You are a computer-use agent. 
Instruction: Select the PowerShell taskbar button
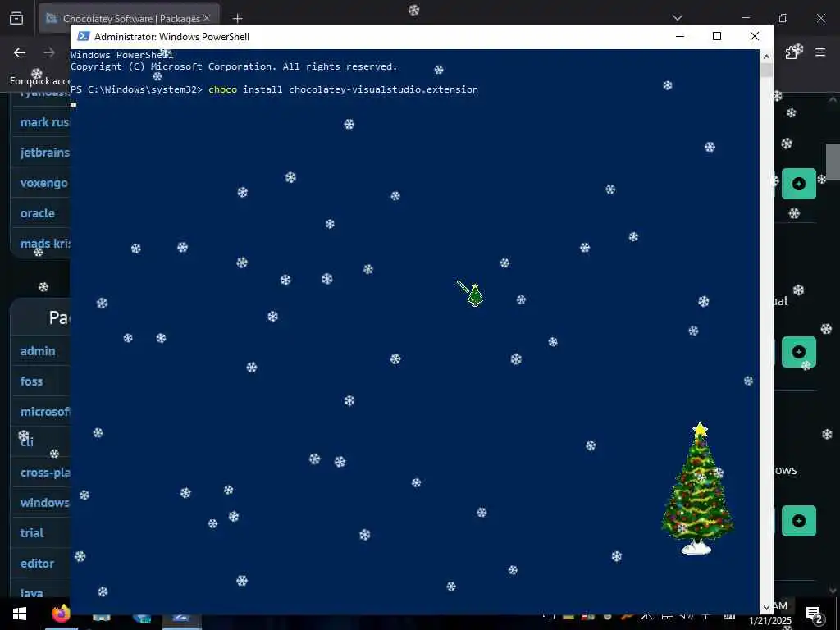point(180,618)
